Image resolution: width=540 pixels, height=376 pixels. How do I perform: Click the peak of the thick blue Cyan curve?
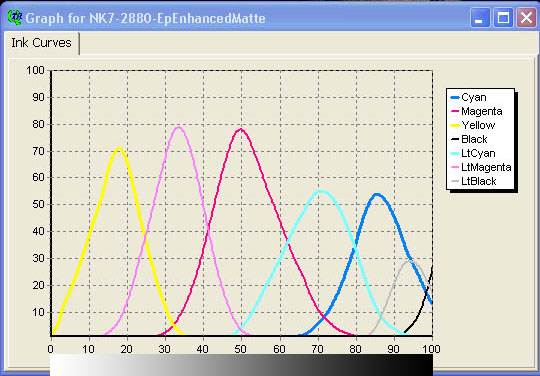click(x=376, y=195)
